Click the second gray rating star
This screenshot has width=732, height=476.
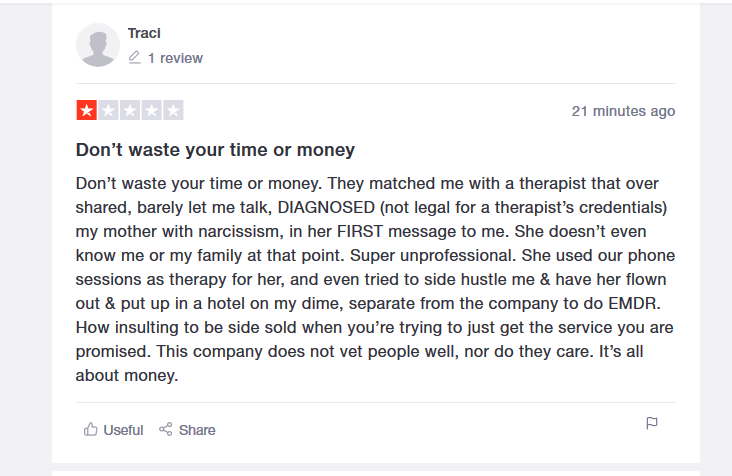(108, 111)
